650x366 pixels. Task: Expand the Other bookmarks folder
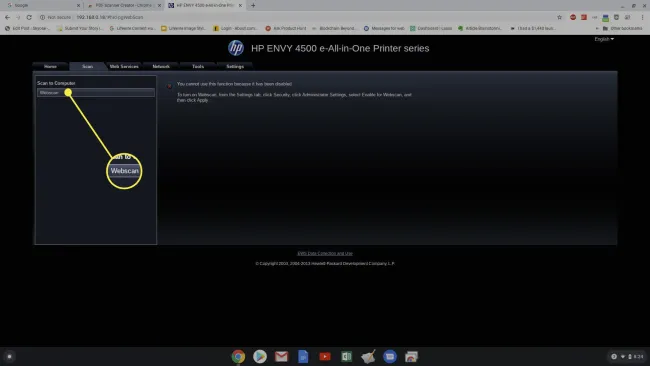point(622,29)
